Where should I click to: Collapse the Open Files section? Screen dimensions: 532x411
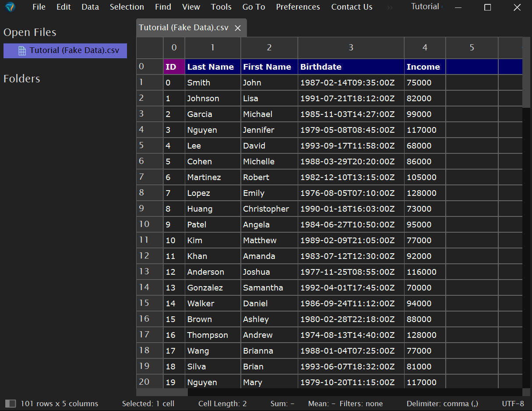click(x=30, y=32)
